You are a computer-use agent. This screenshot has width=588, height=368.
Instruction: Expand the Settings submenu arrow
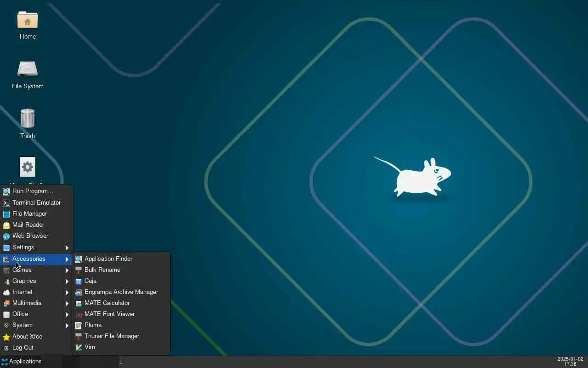67,247
